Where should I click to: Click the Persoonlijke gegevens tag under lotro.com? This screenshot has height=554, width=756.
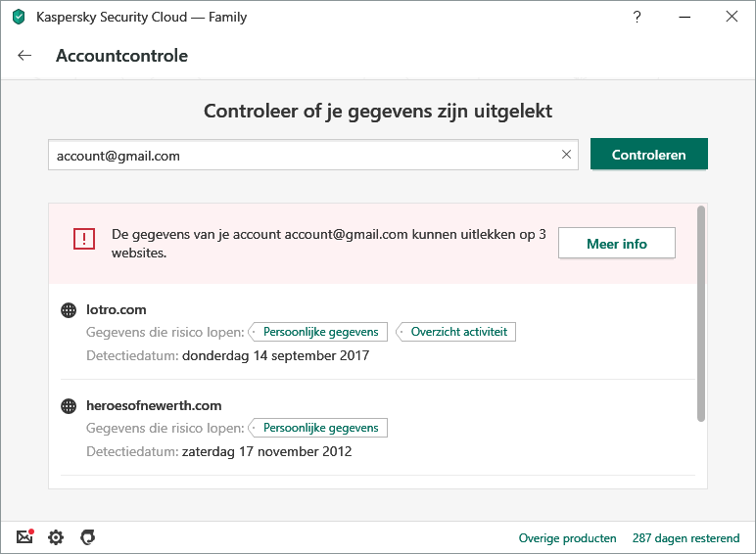[x=320, y=332]
